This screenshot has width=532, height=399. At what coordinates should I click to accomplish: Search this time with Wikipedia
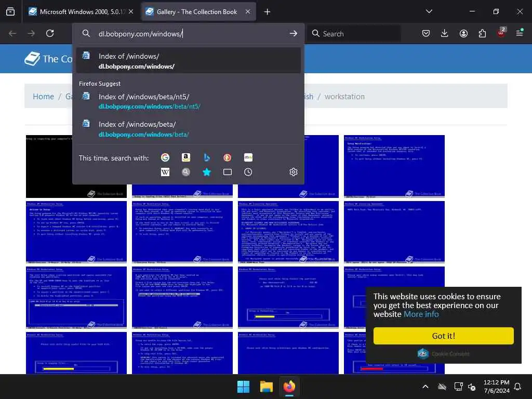pos(165,172)
